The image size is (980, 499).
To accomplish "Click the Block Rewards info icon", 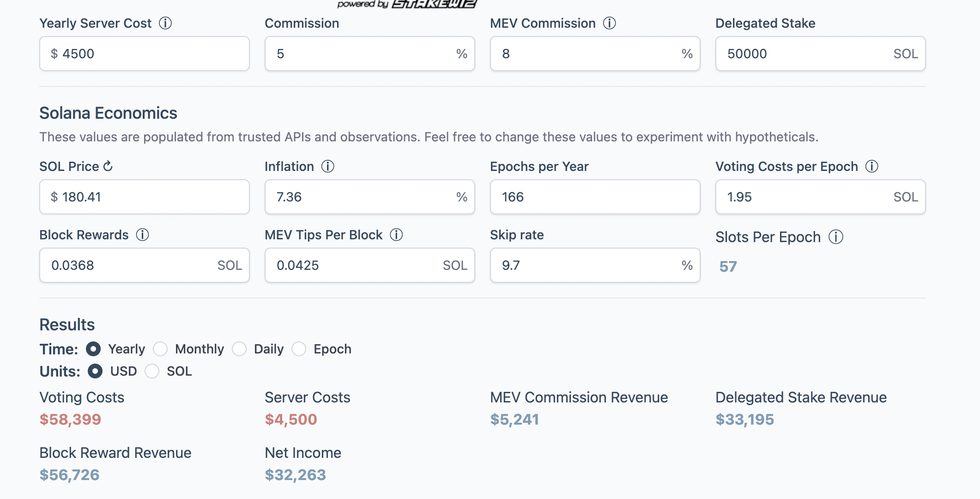I will point(143,235).
